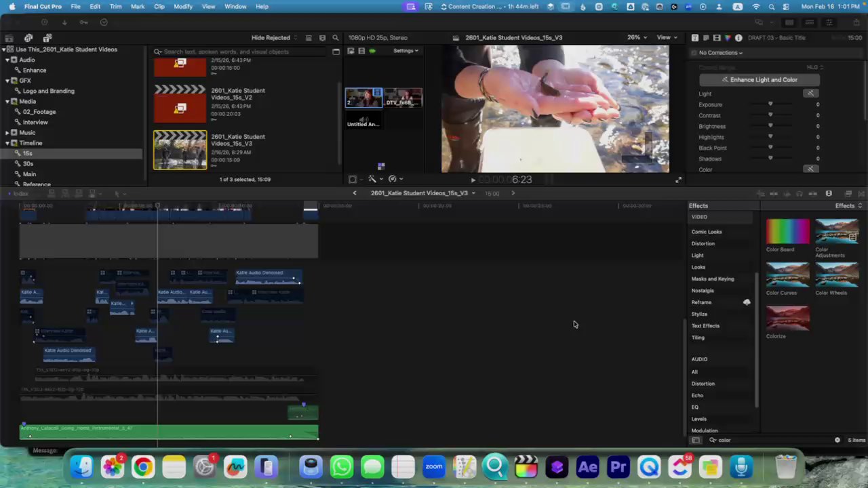Screen dimensions: 868x488
Task: Open the Photos and Audio sidebar
Action: [28, 38]
